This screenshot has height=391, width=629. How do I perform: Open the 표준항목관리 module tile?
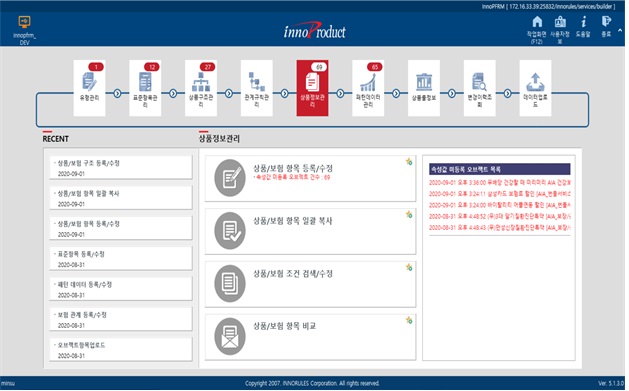click(145, 88)
